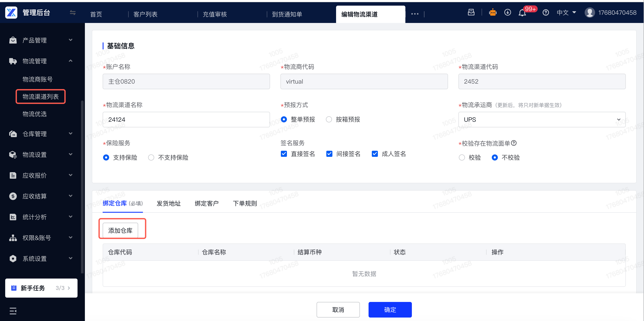Click the 确定 button
The width and height of the screenshot is (644, 321).
(x=390, y=310)
